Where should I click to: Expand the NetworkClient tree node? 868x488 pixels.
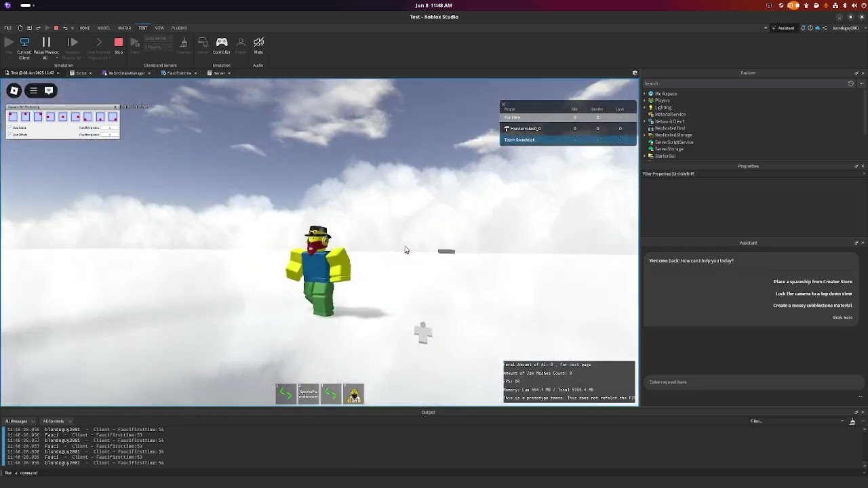click(644, 121)
